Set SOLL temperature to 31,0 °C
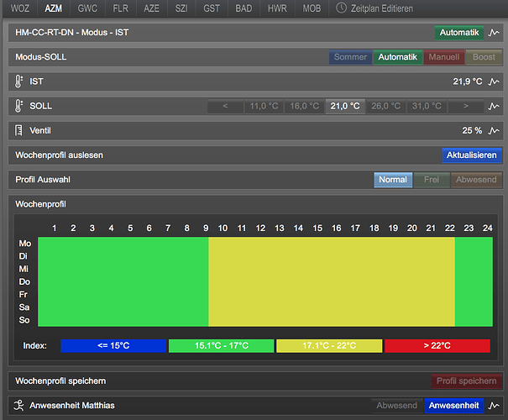508x420 pixels. 427,107
